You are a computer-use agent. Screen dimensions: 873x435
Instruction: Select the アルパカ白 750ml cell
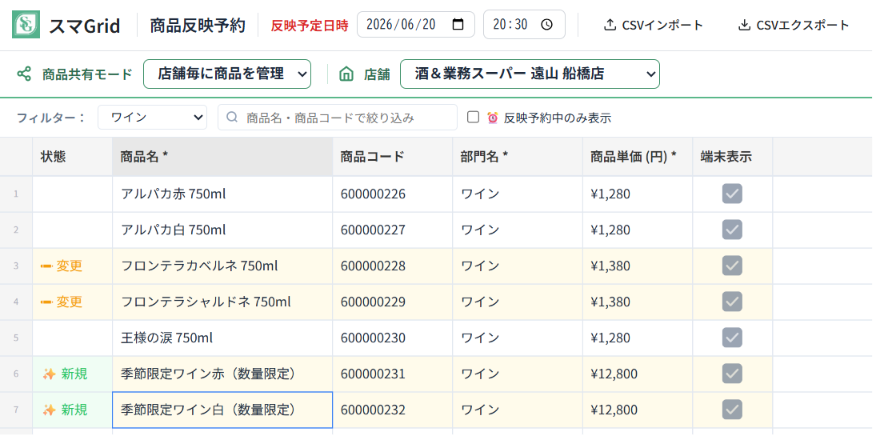pyautogui.click(x=223, y=229)
